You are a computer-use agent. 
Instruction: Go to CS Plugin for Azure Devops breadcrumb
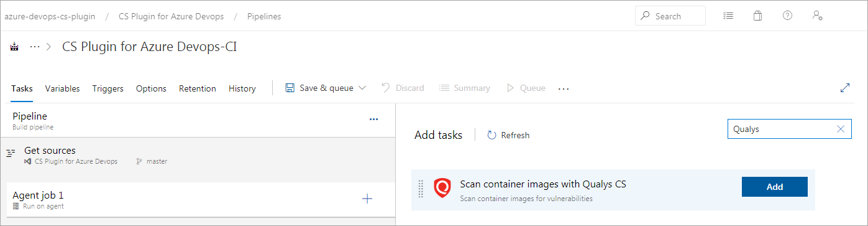pos(171,16)
